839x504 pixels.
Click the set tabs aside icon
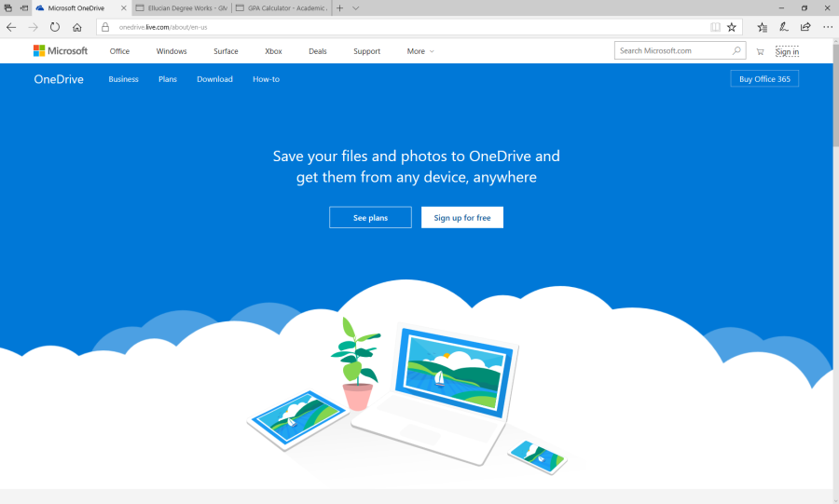tap(24, 8)
